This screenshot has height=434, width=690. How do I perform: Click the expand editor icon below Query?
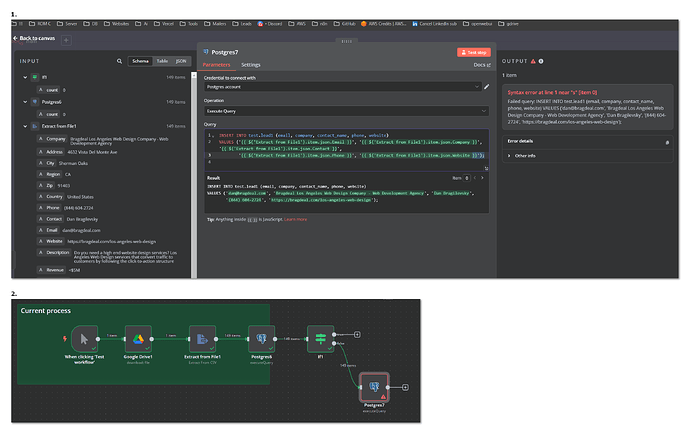pyautogui.click(x=486, y=168)
